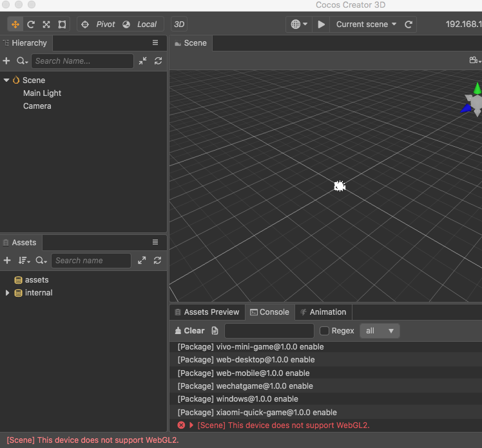Open the Hierarchy panel menu icon
Image resolution: width=482 pixels, height=448 pixels.
pyautogui.click(x=155, y=42)
